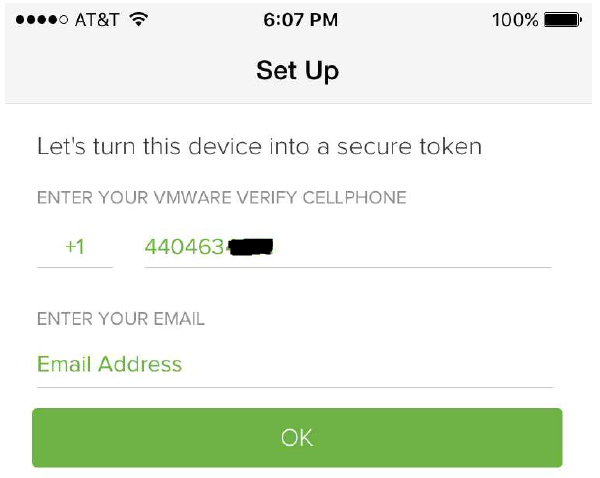Tap the blacked-out part of phone number
600x478 pixels.
[250, 247]
